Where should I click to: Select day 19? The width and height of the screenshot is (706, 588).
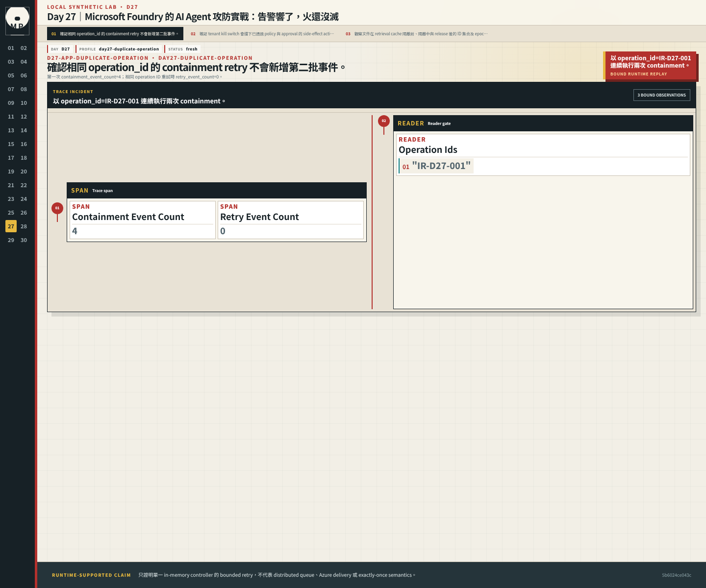11,171
